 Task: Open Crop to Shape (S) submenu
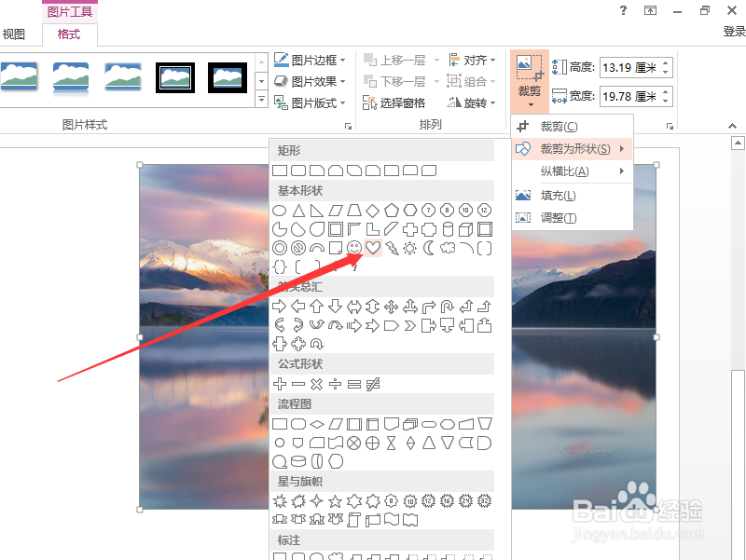click(573, 149)
